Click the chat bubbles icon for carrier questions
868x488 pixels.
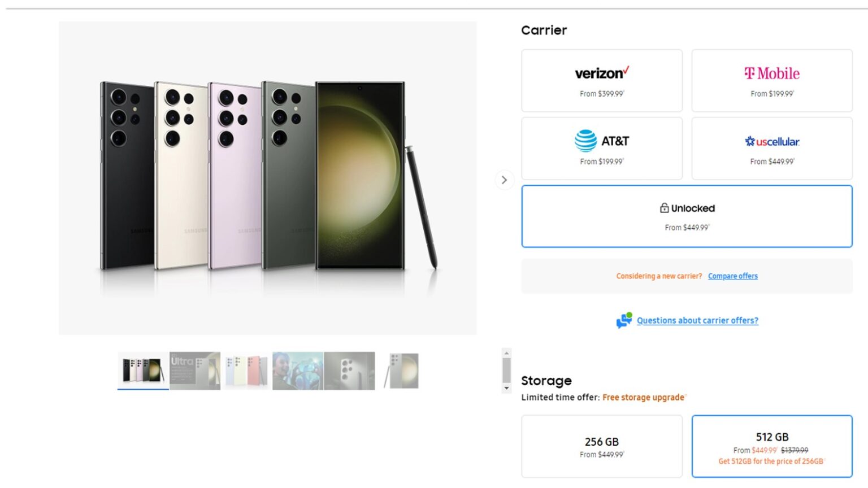[624, 320]
